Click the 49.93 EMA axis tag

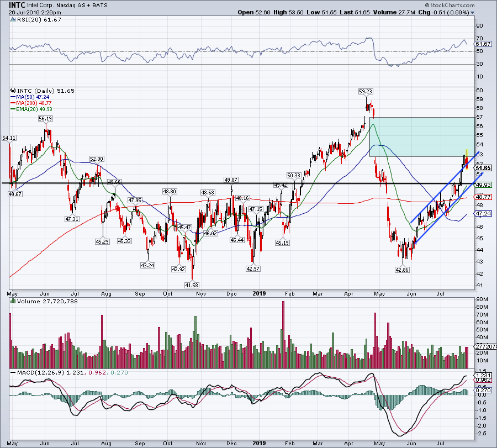484,185
